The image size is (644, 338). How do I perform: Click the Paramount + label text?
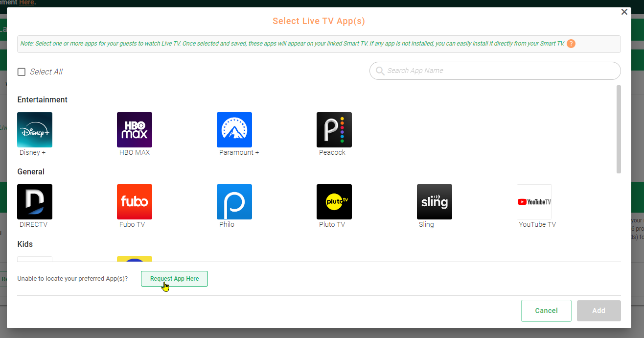[239, 152]
